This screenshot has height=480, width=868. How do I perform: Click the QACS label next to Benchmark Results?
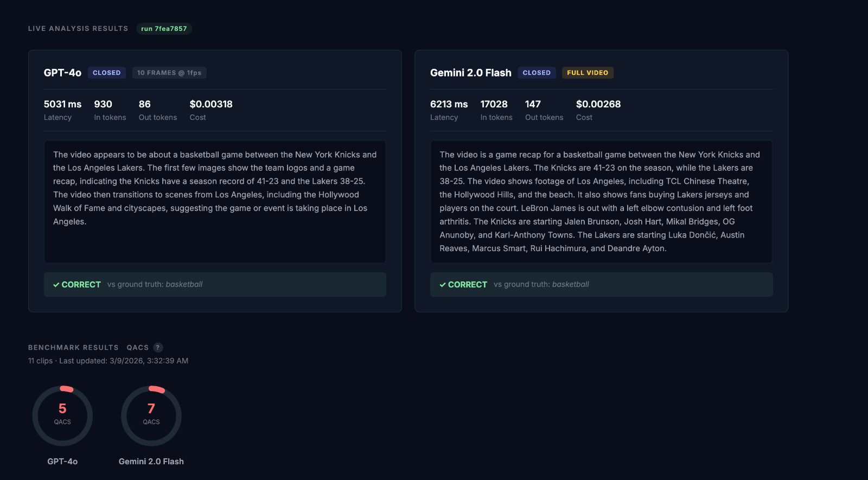click(x=138, y=348)
